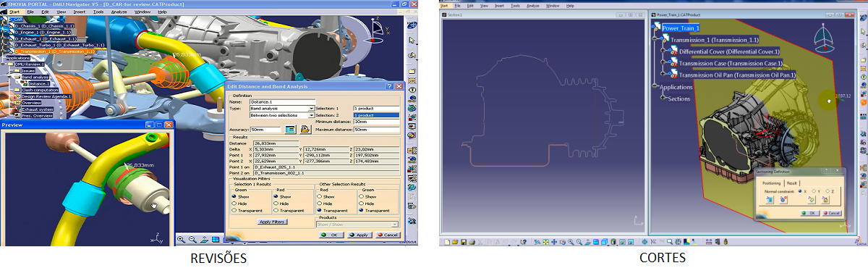Click OK in Sectioning Definition dialog
868x268 pixels.
click(x=810, y=213)
